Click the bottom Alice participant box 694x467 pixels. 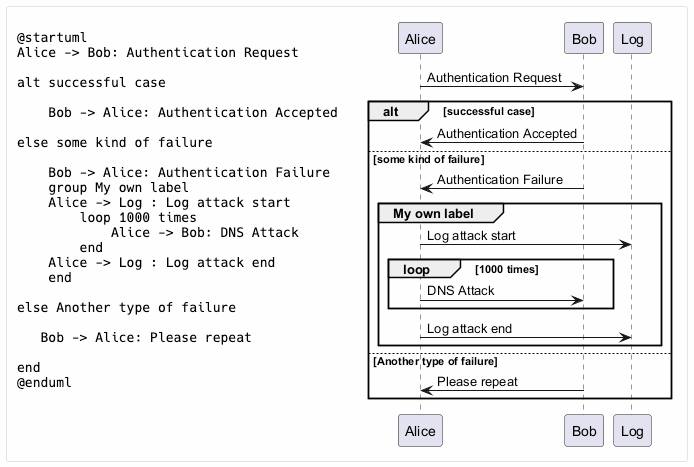tap(420, 430)
